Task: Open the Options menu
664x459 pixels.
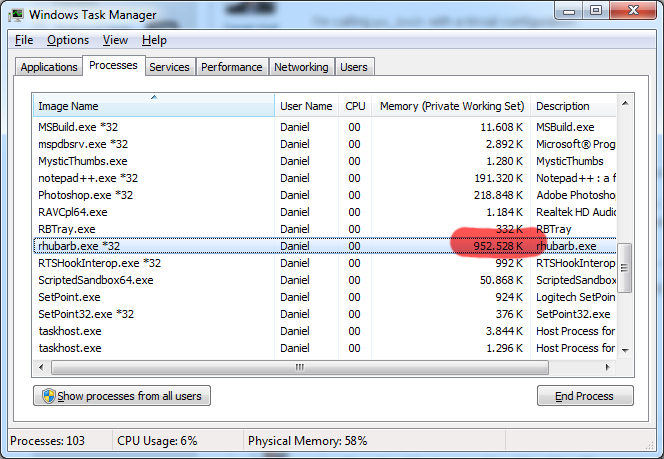Action: coord(68,40)
